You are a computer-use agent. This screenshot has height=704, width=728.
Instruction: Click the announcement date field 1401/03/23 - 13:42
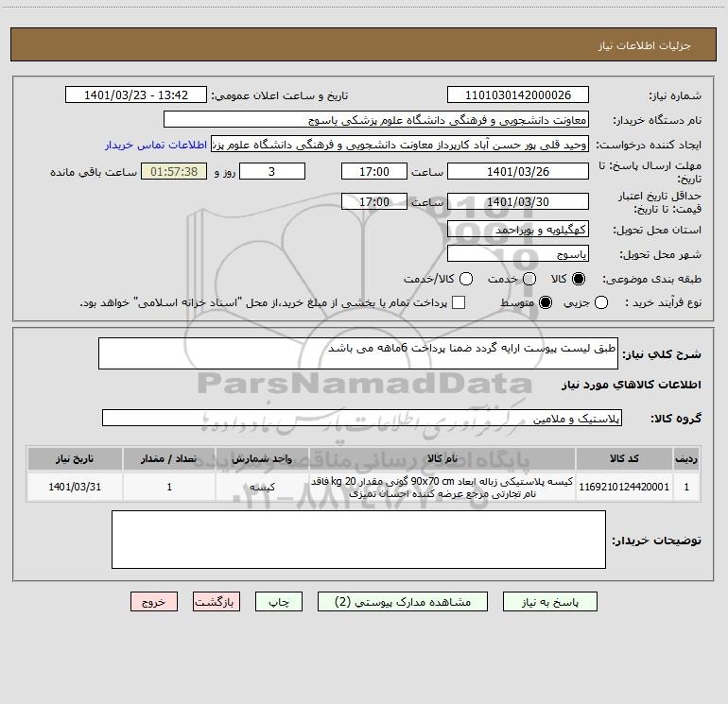coord(136,94)
